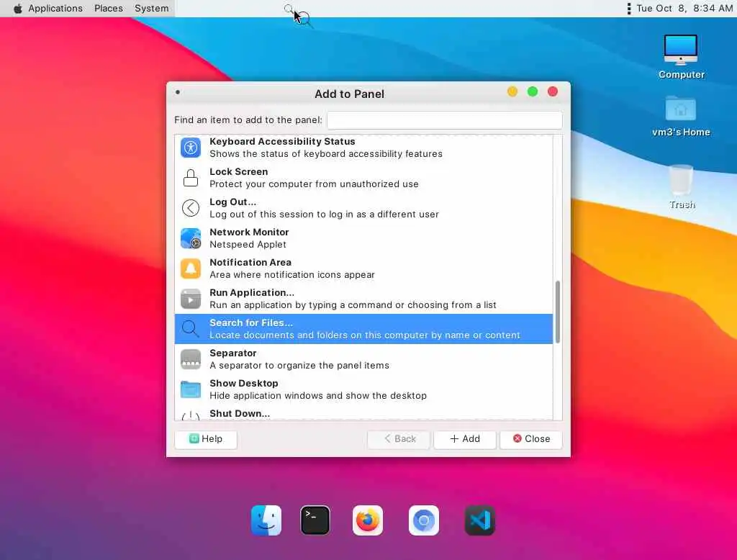Launch Visual Studio Code from the dock

tap(479, 520)
